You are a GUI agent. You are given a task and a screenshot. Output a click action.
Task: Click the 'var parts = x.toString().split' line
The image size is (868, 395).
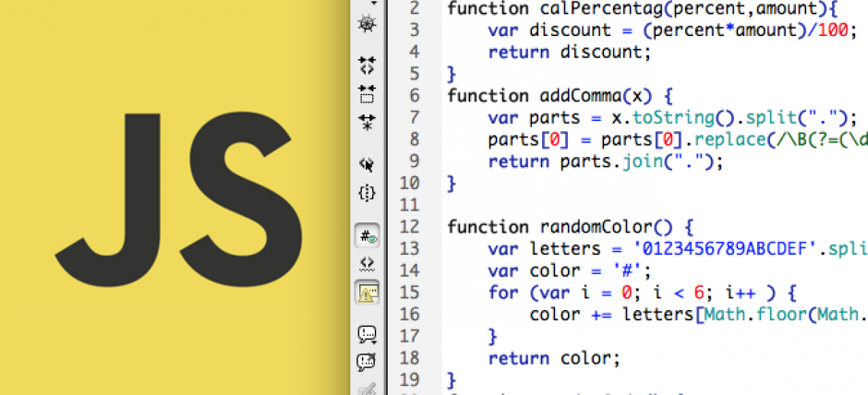[x=672, y=118]
